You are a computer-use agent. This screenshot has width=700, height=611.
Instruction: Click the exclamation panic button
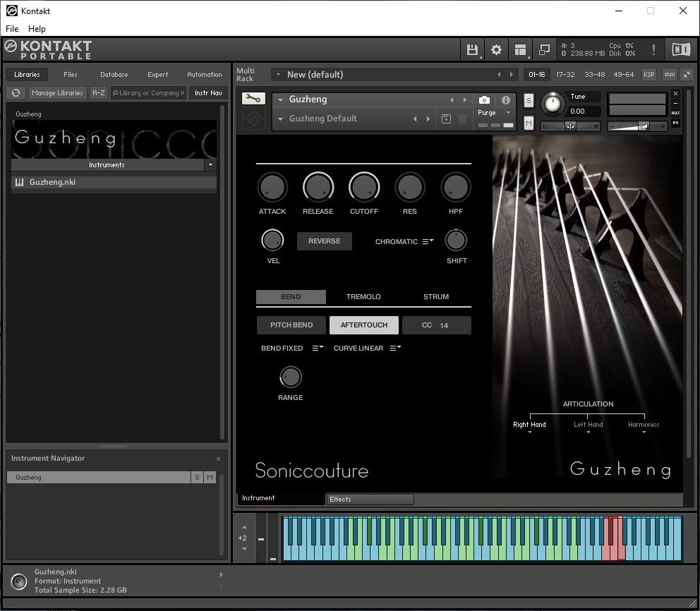pyautogui.click(x=653, y=49)
